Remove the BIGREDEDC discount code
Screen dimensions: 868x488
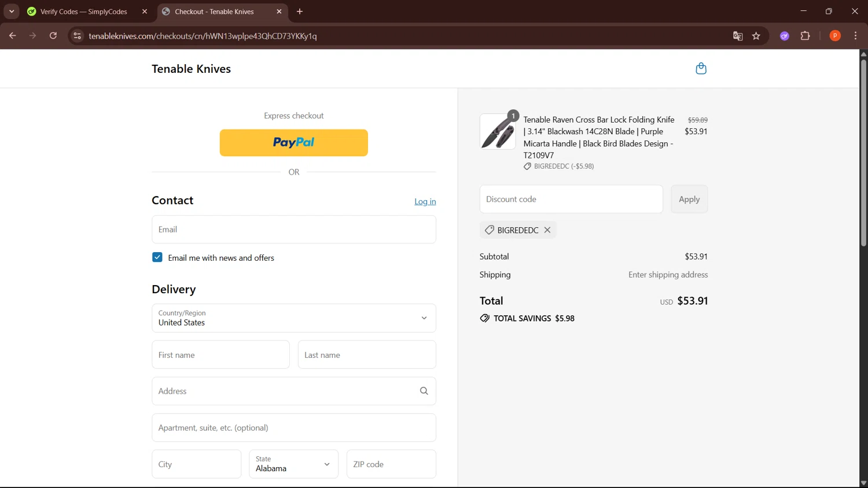(547, 230)
